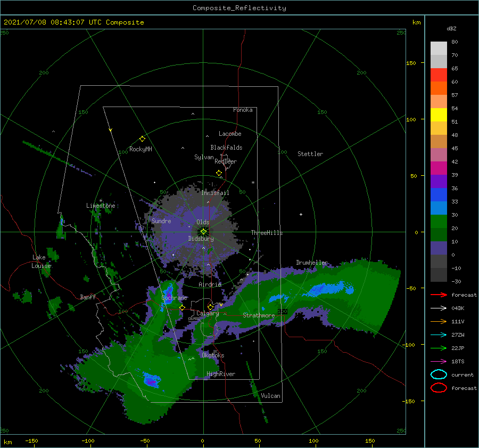This screenshot has width=479, height=448.
Task: Click the Drumheller city label
Action: pyautogui.click(x=312, y=263)
